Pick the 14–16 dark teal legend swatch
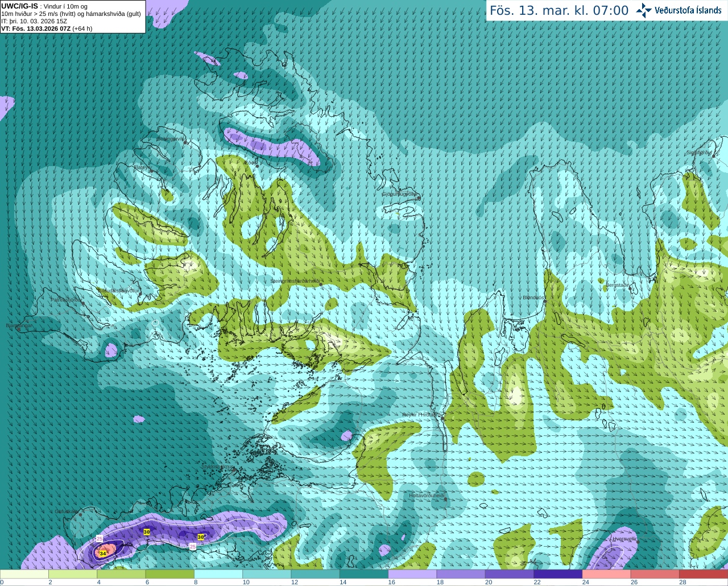 tap(364, 574)
